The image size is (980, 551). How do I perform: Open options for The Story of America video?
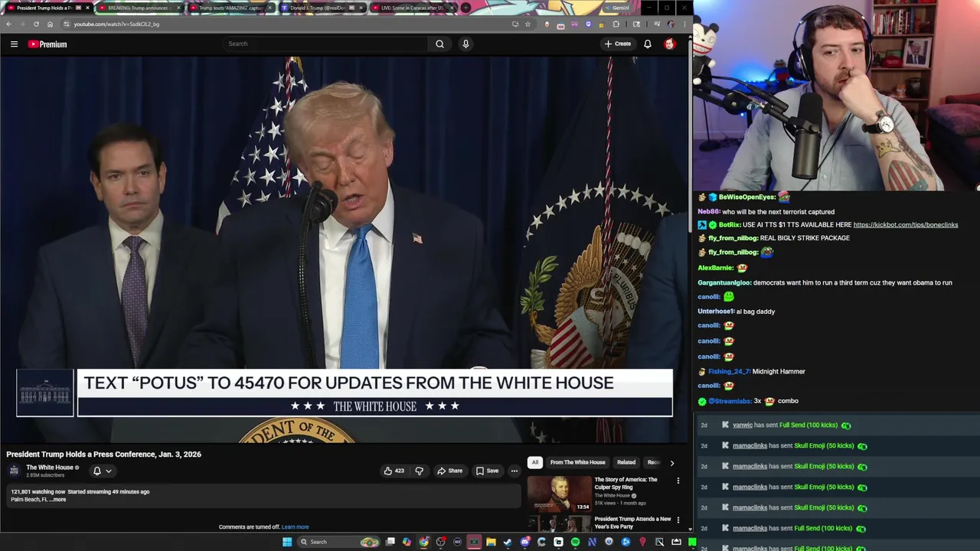tap(678, 481)
